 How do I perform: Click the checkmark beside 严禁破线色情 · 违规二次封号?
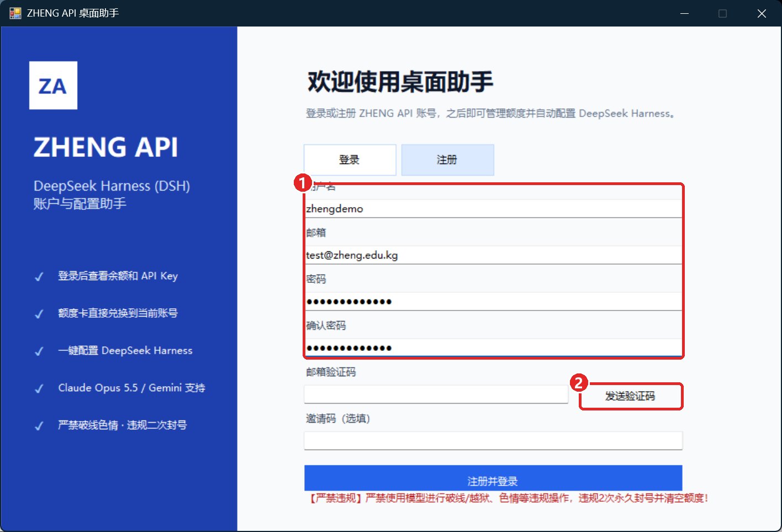point(39,426)
